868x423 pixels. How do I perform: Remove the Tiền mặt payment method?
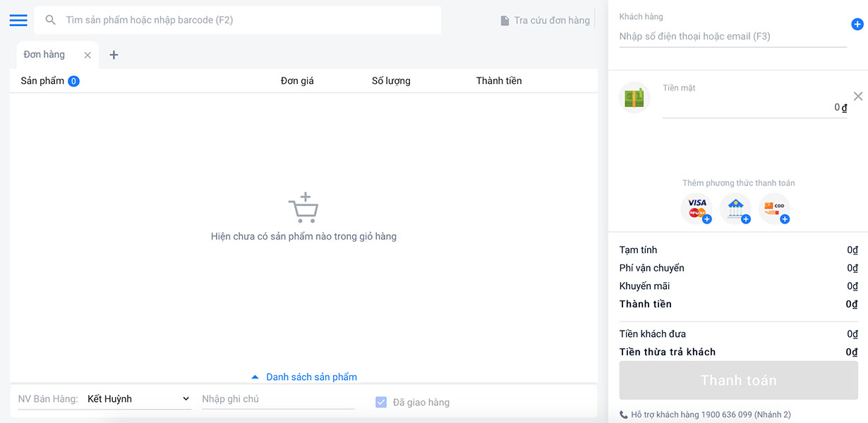[x=858, y=96]
